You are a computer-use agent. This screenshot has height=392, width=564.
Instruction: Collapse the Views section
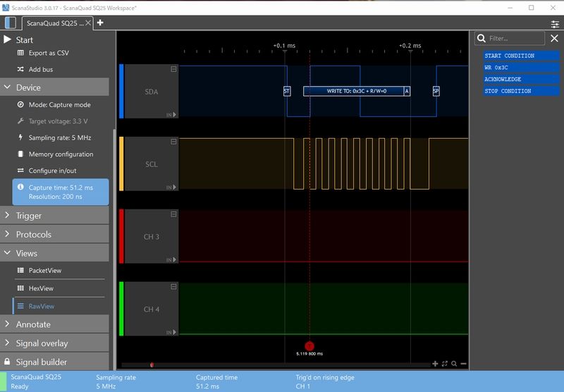(55, 253)
